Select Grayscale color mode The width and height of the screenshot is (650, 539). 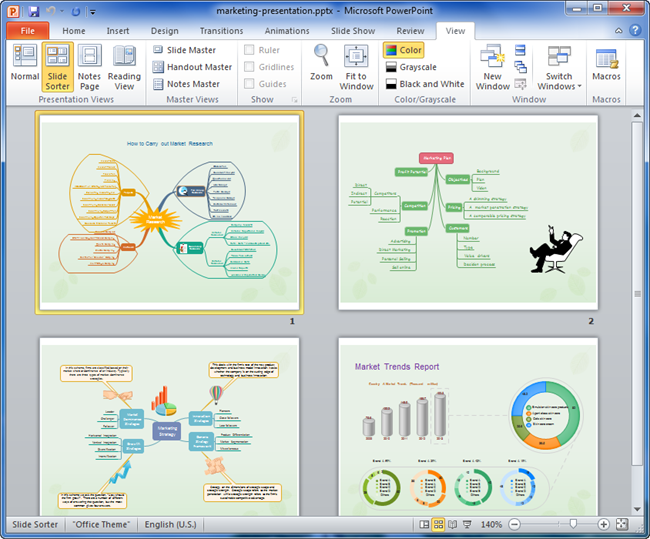(x=412, y=67)
